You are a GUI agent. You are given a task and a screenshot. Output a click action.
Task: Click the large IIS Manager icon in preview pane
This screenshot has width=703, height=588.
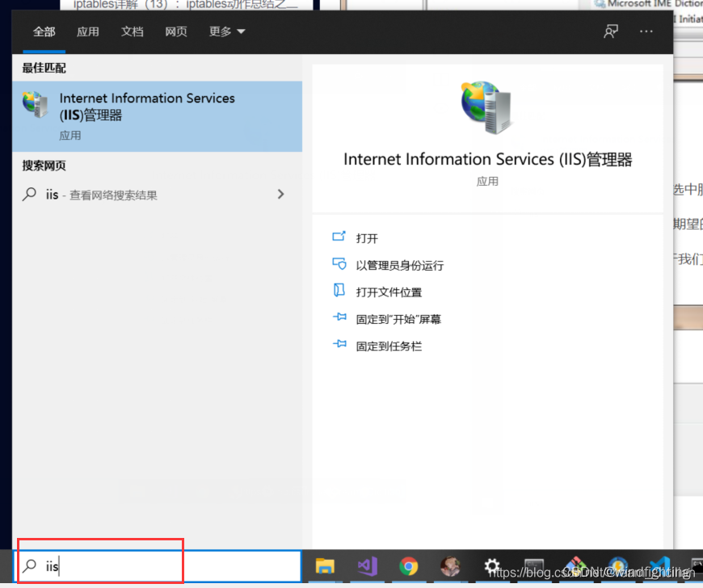click(x=486, y=107)
